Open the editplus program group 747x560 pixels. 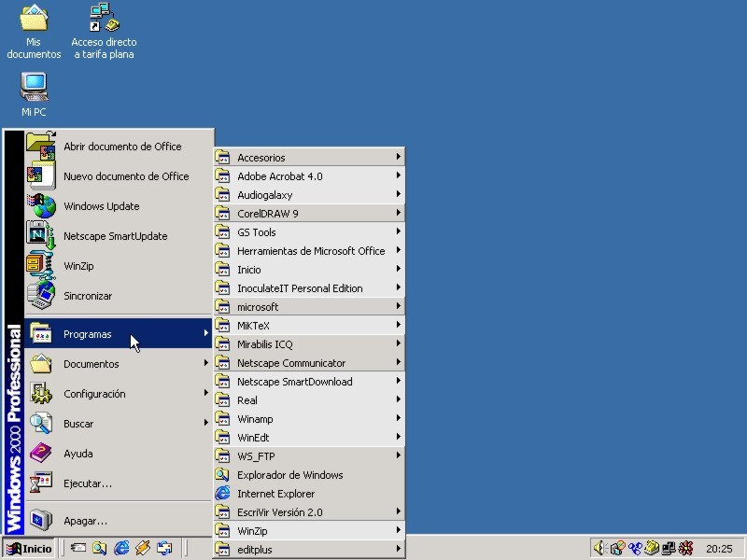click(x=309, y=549)
